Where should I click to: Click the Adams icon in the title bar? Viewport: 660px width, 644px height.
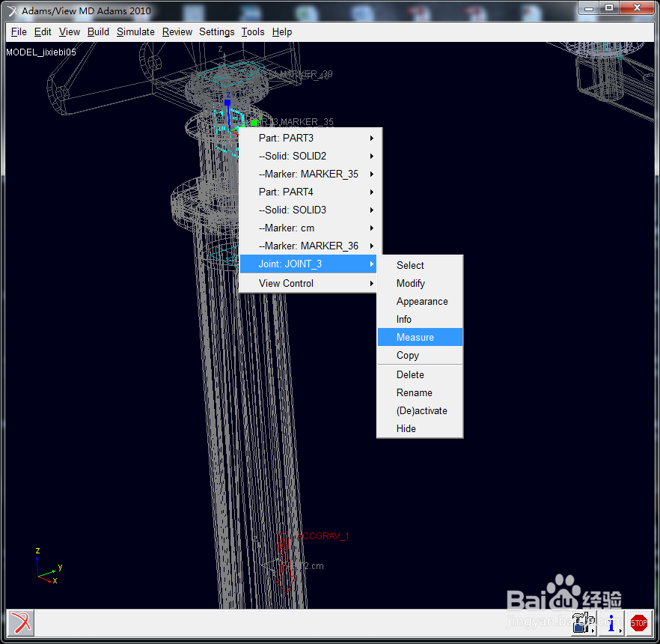pyautogui.click(x=12, y=11)
